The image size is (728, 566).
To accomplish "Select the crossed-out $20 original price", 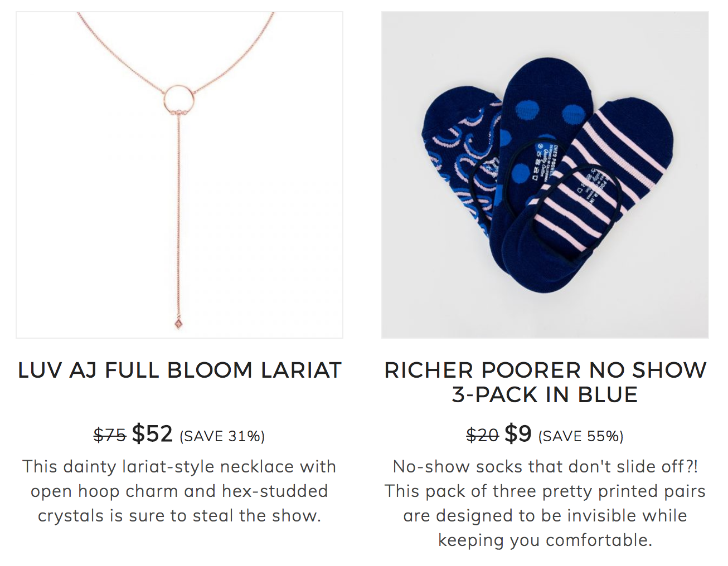I will pos(482,435).
